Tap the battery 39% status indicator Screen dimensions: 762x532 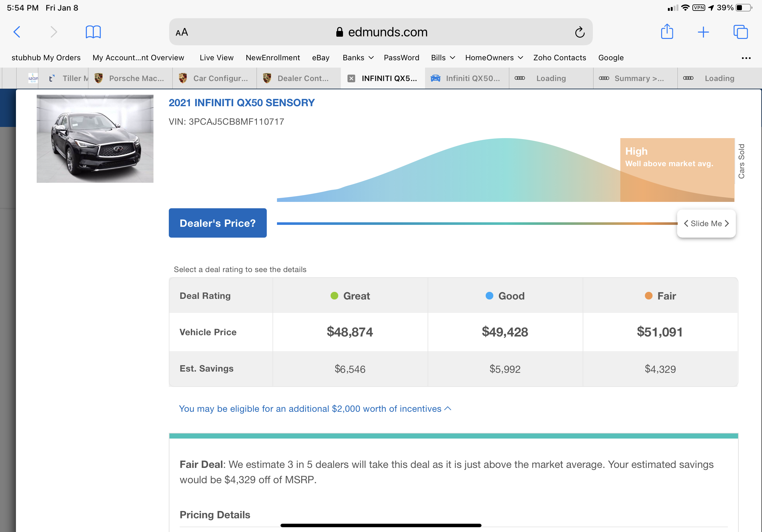click(x=735, y=8)
